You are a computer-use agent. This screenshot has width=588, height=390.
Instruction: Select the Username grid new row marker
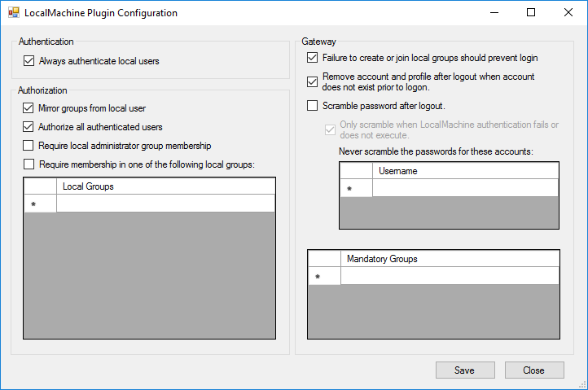[x=356, y=188]
